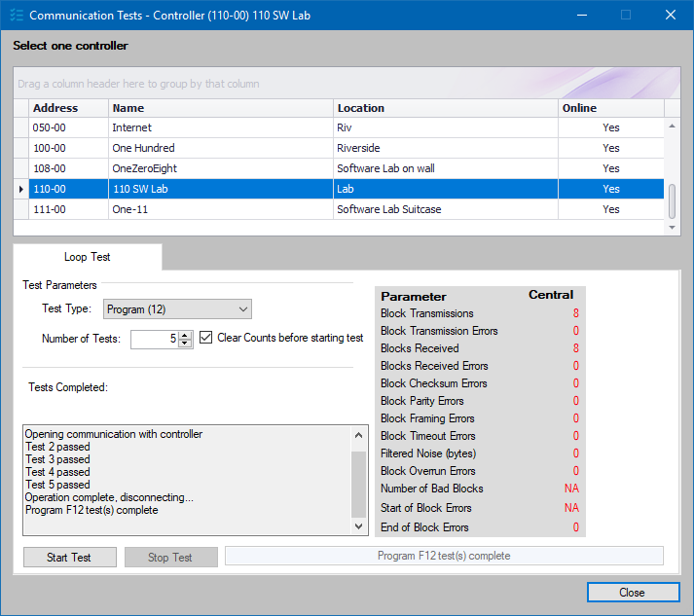Click the name cell One-11
The image size is (694, 616).
click(x=220, y=209)
